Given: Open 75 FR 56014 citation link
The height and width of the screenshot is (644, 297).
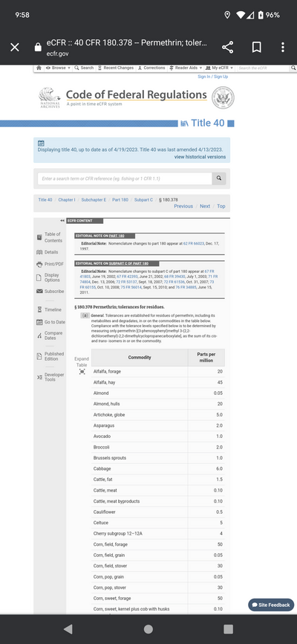Looking at the screenshot, I should (x=131, y=288).
